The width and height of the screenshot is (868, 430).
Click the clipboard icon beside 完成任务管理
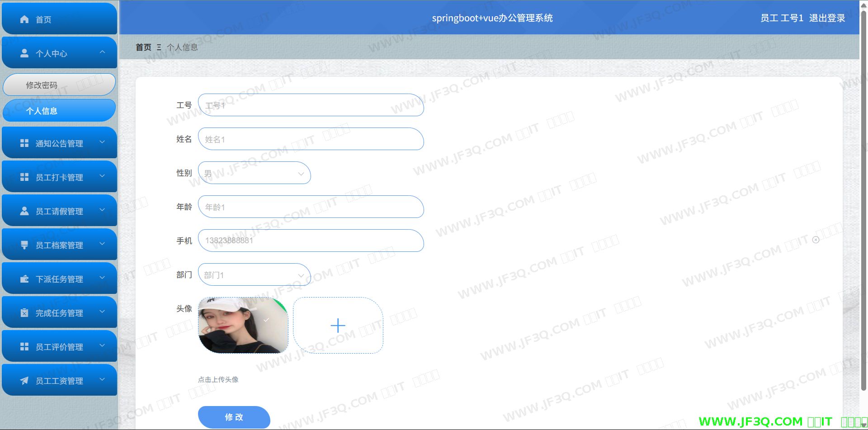coord(24,313)
